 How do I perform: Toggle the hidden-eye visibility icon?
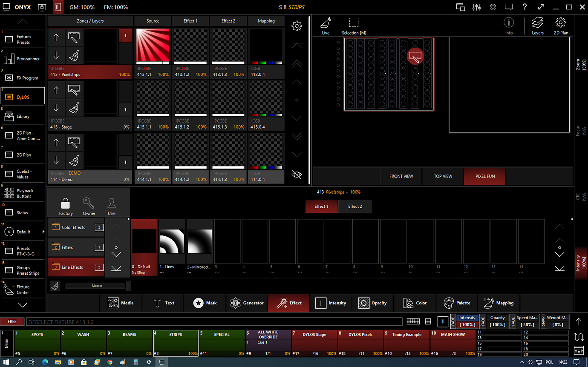point(297,174)
